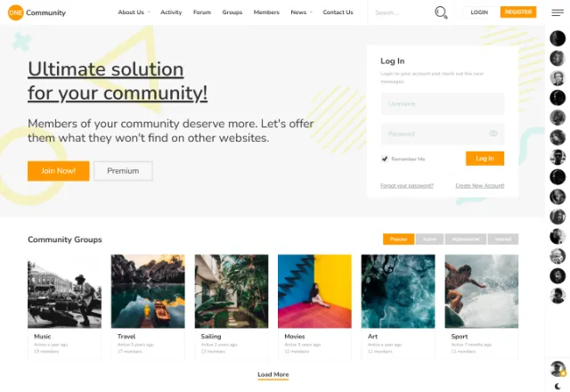Open the Sport group thumbnail

click(x=482, y=291)
